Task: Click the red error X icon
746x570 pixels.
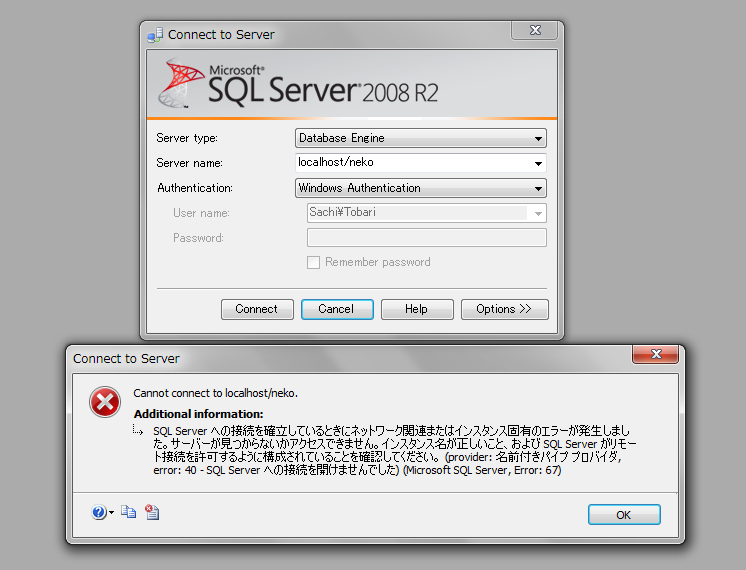Action: pyautogui.click(x=105, y=402)
